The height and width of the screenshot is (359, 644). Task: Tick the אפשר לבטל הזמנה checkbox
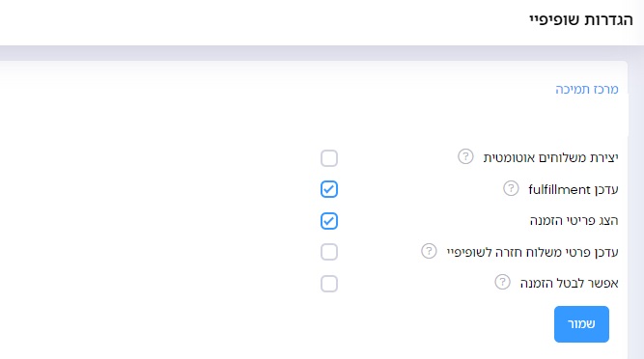click(x=329, y=284)
